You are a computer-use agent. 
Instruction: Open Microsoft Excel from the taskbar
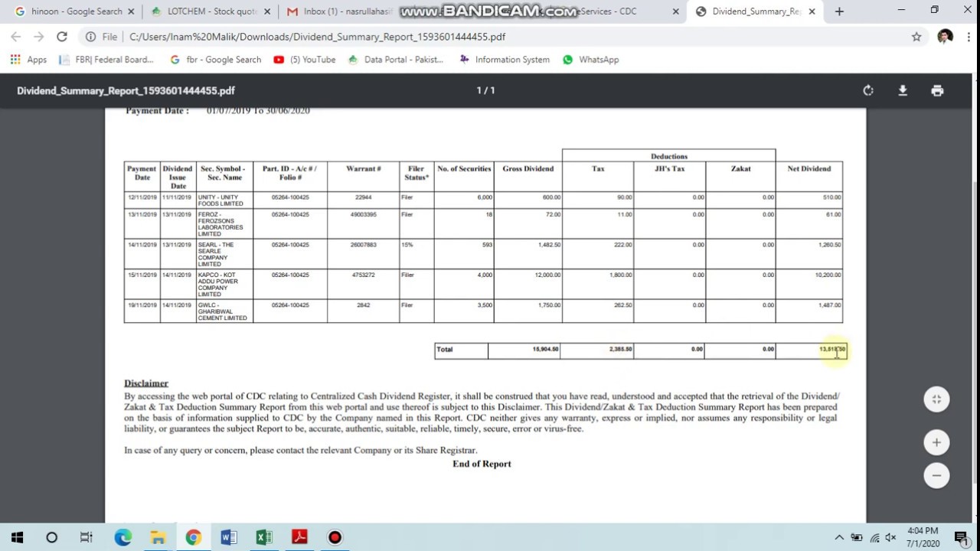pyautogui.click(x=264, y=537)
